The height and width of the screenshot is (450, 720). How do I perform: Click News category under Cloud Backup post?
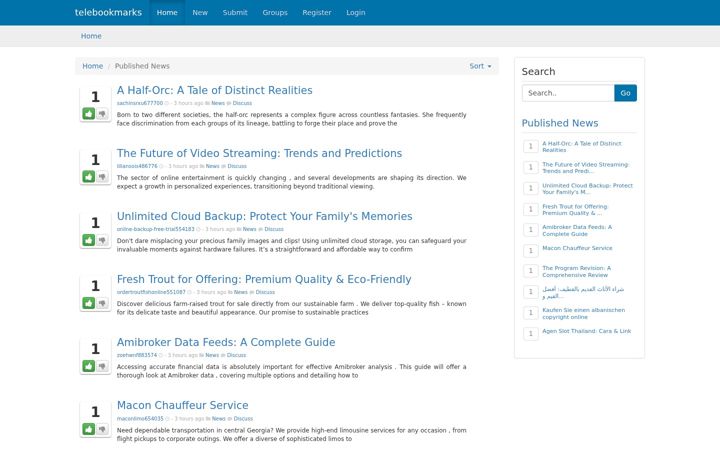(249, 229)
